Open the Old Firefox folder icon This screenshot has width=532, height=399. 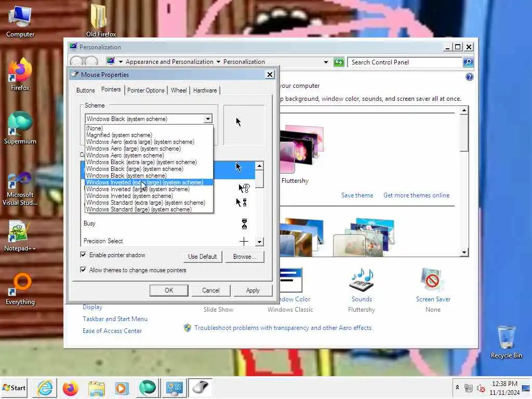pyautogui.click(x=101, y=21)
